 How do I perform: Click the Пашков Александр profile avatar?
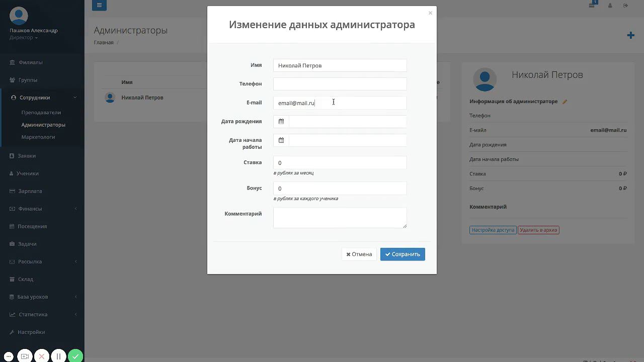click(19, 16)
